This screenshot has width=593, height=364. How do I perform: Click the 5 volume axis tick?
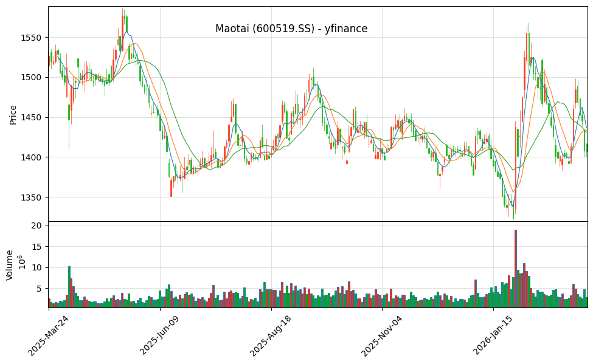[x=40, y=289]
